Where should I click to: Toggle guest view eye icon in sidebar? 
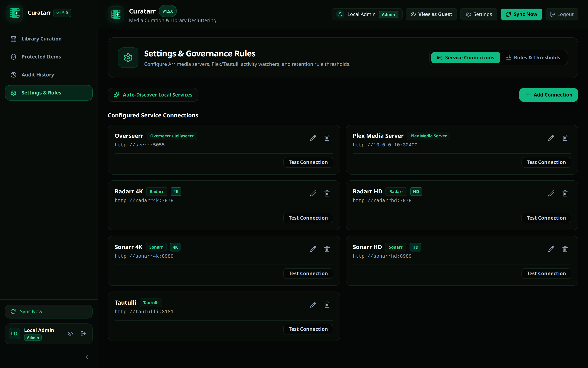pyautogui.click(x=70, y=334)
